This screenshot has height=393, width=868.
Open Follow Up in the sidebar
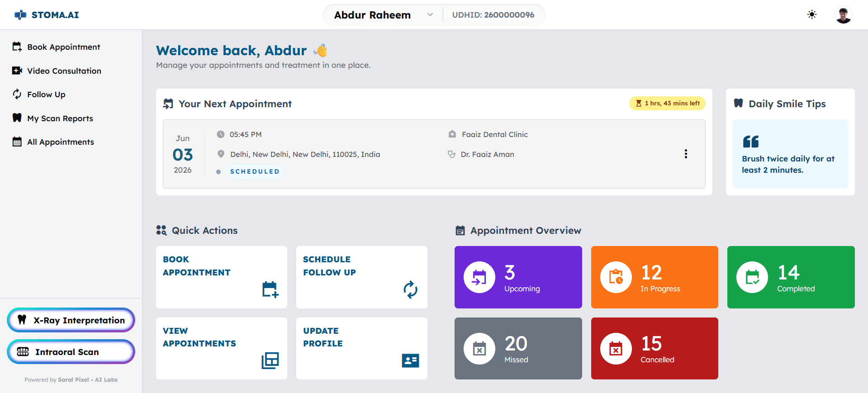click(71, 95)
